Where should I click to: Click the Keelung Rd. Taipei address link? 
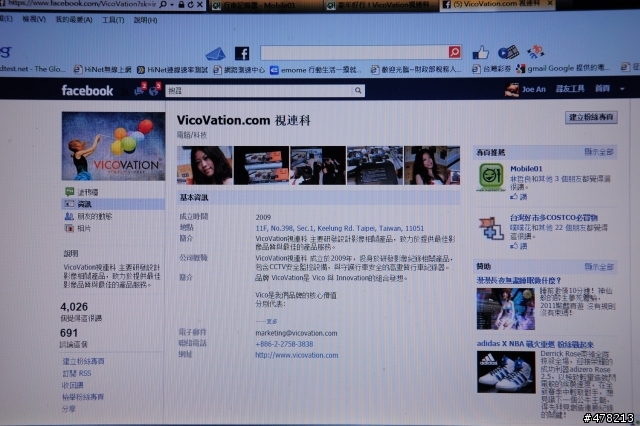click(340, 228)
